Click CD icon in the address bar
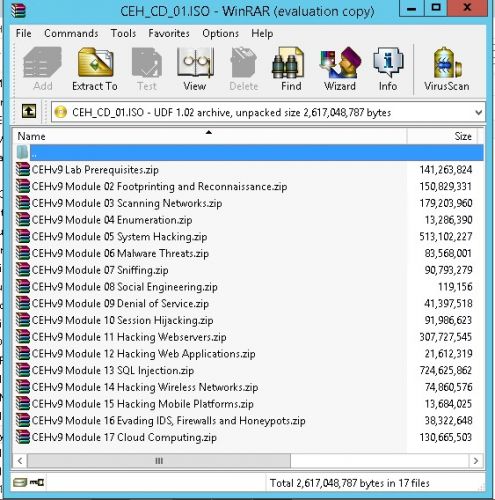 pos(61,112)
